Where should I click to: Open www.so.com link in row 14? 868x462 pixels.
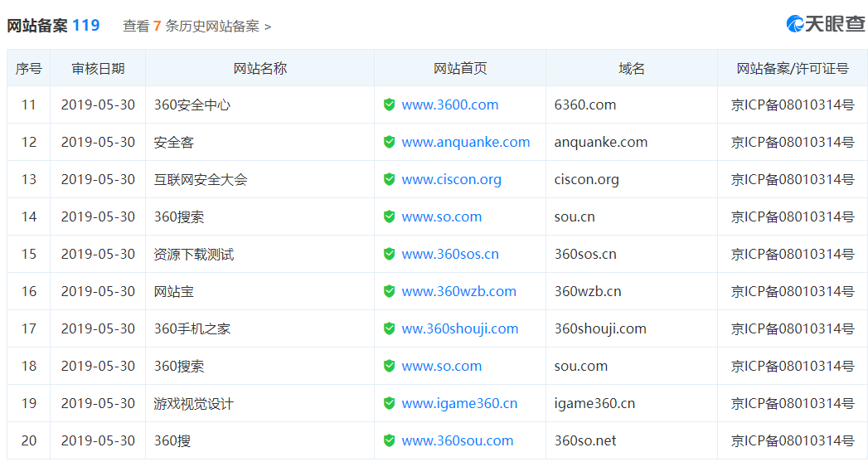(x=442, y=217)
